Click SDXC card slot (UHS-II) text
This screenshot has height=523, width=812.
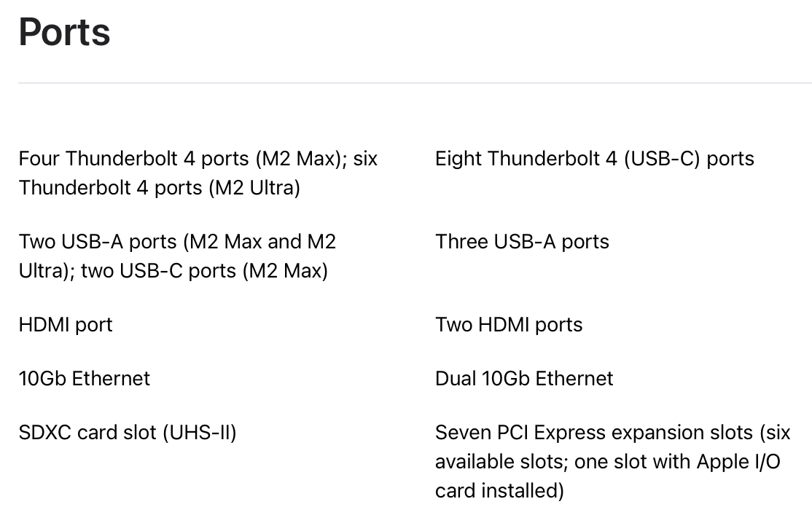tap(128, 433)
